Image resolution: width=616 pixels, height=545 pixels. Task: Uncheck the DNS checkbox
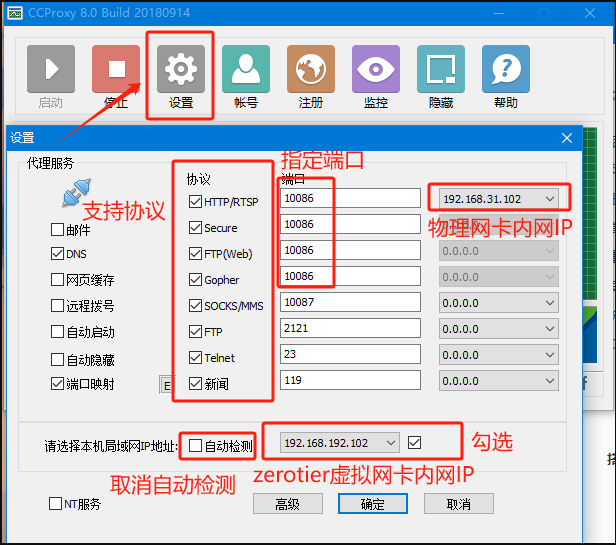point(57,254)
